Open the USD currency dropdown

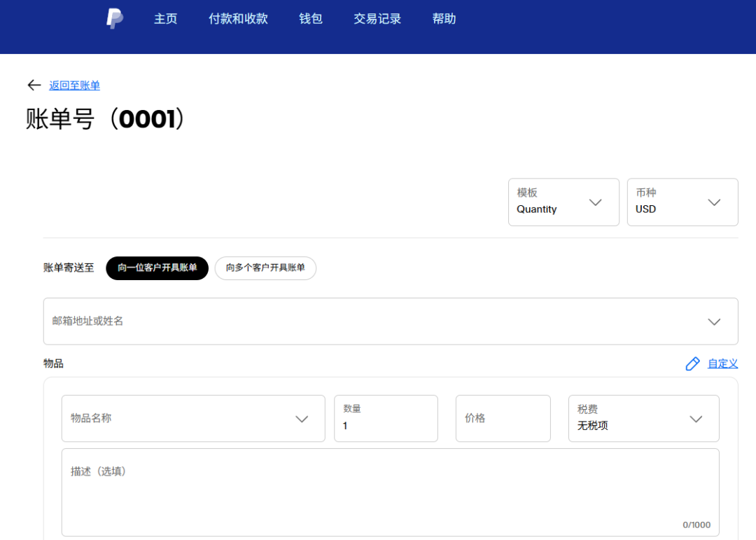682,202
